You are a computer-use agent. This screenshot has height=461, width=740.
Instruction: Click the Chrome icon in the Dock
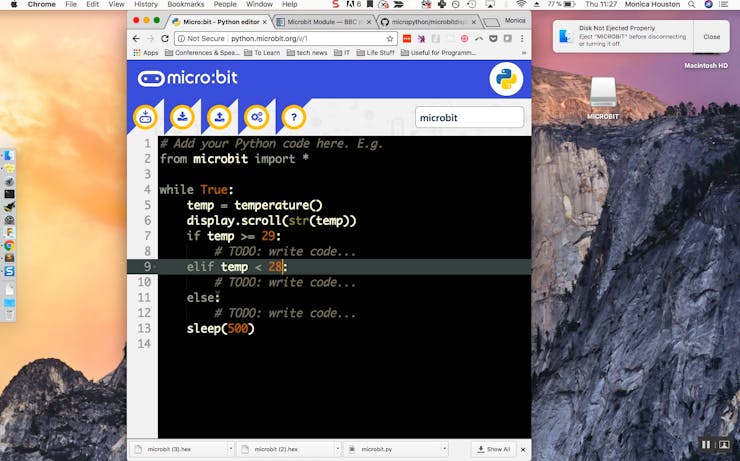(x=9, y=245)
